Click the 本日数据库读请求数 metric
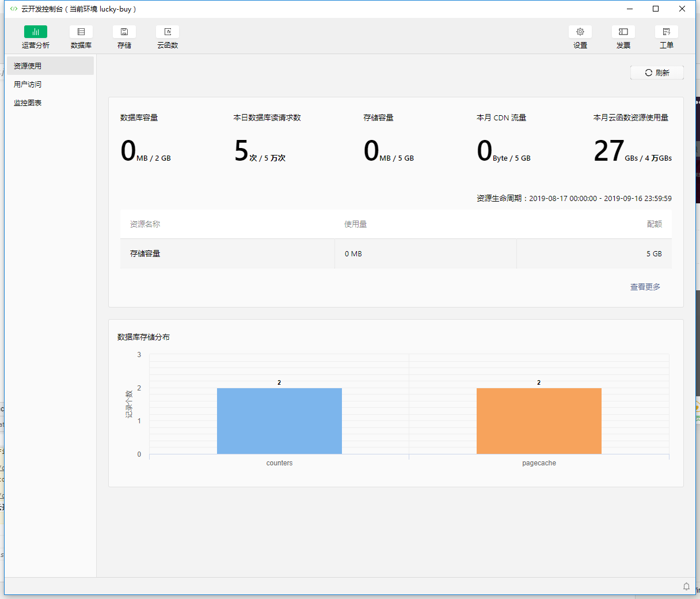This screenshot has height=599, width=700. 267,117
